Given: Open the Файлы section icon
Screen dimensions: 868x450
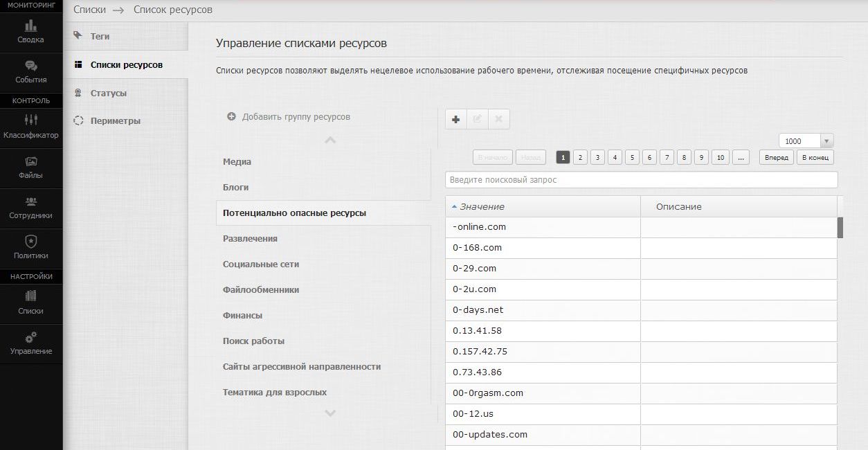Looking at the screenshot, I should tap(31, 161).
